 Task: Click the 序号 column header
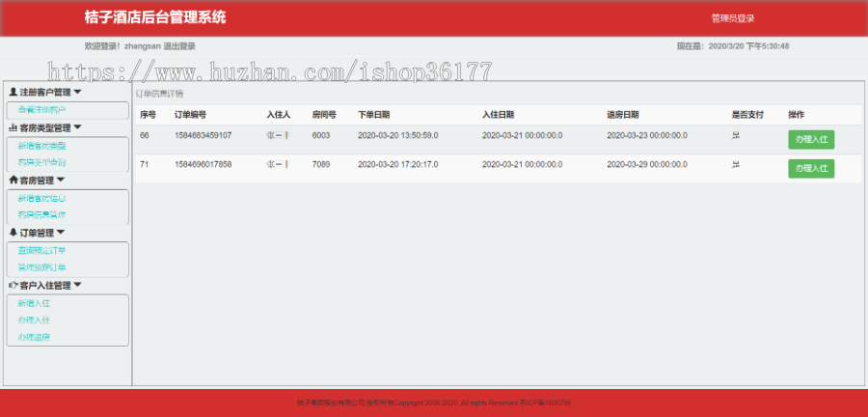[148, 115]
